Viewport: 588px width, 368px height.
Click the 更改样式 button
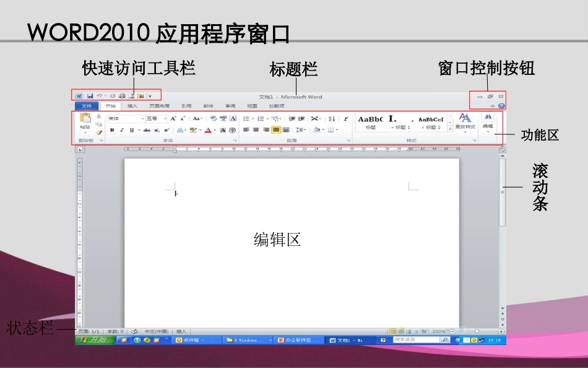click(x=465, y=123)
